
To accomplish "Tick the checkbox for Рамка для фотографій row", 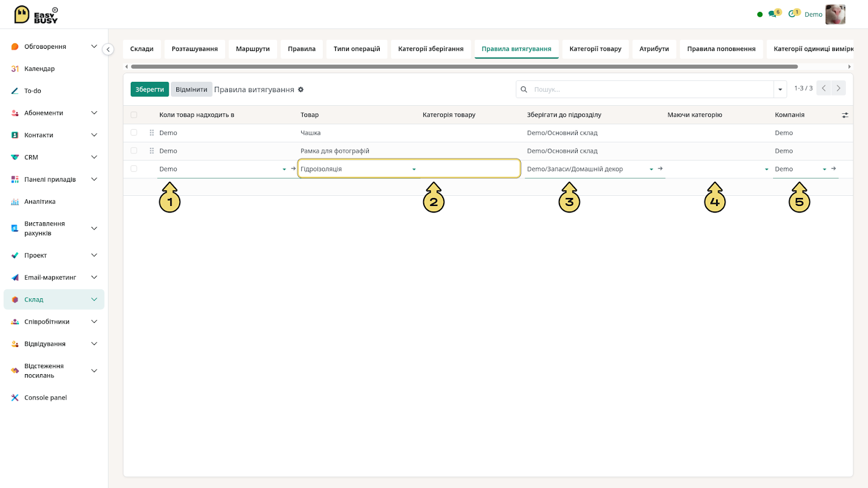I will (x=134, y=151).
